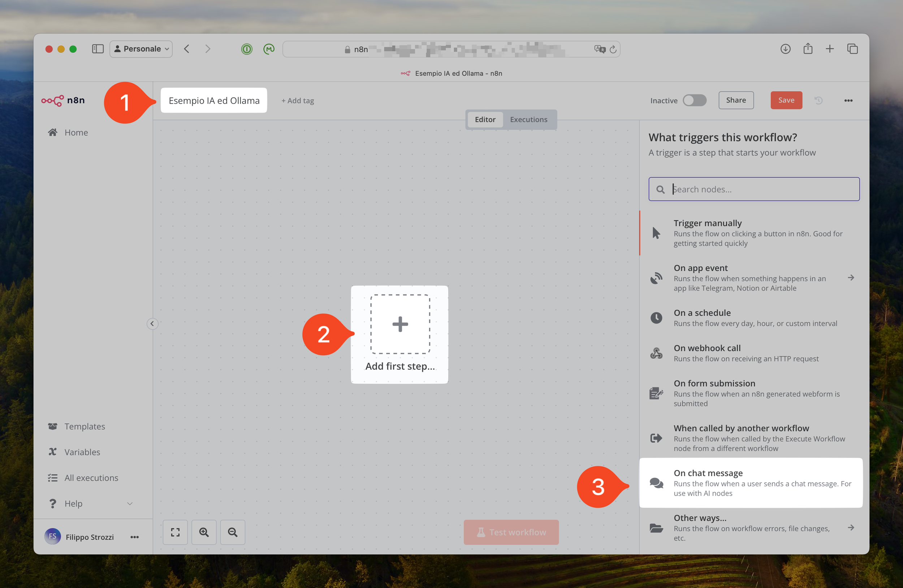Open the Personale profile dropdown
This screenshot has height=588, width=903.
(141, 49)
